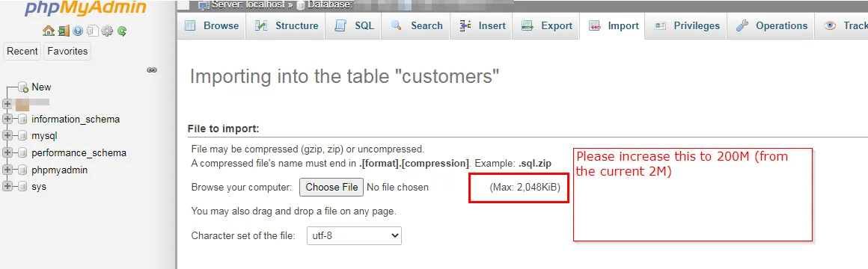Click the New database icon

pos(23,87)
